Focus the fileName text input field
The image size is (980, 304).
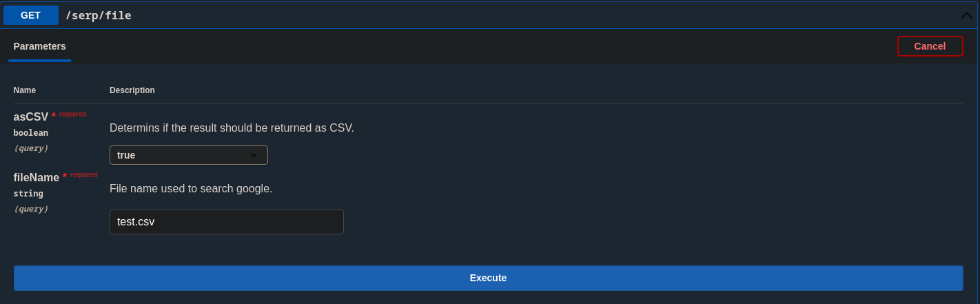tap(226, 222)
